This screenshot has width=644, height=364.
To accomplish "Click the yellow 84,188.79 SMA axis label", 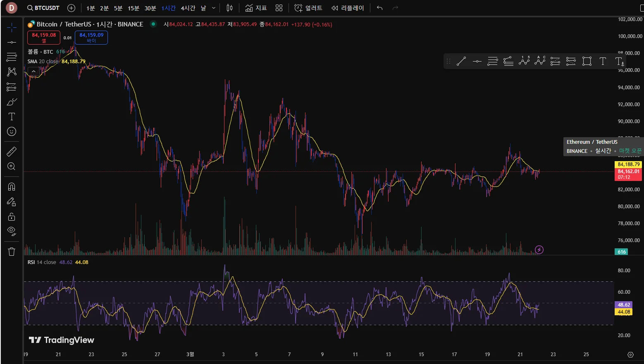I will 628,164.
